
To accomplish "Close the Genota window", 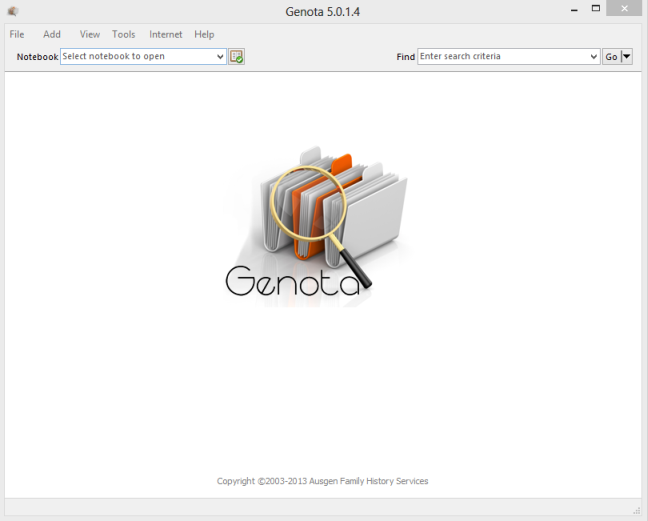I will click(626, 9).
